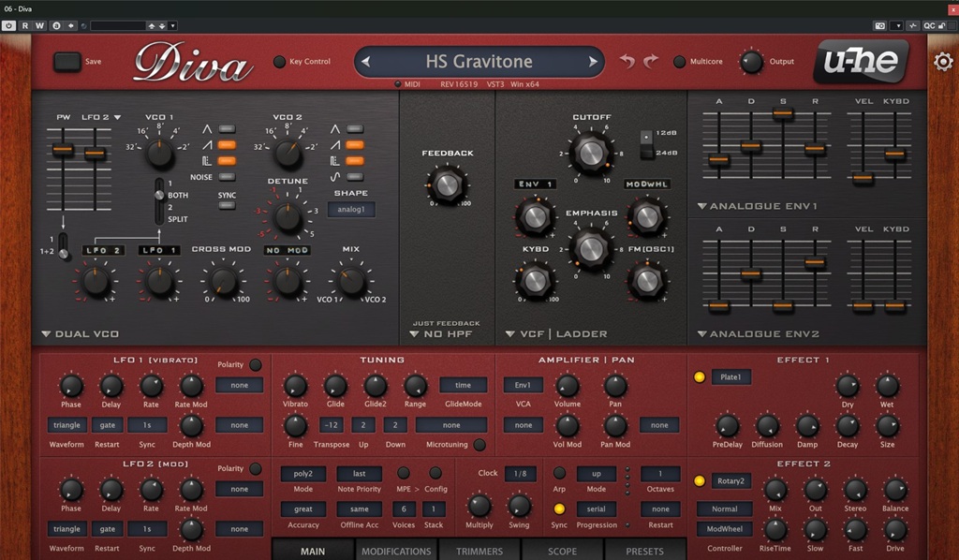Click the ENV1 Attack slider
959x560 pixels.
[x=718, y=160]
